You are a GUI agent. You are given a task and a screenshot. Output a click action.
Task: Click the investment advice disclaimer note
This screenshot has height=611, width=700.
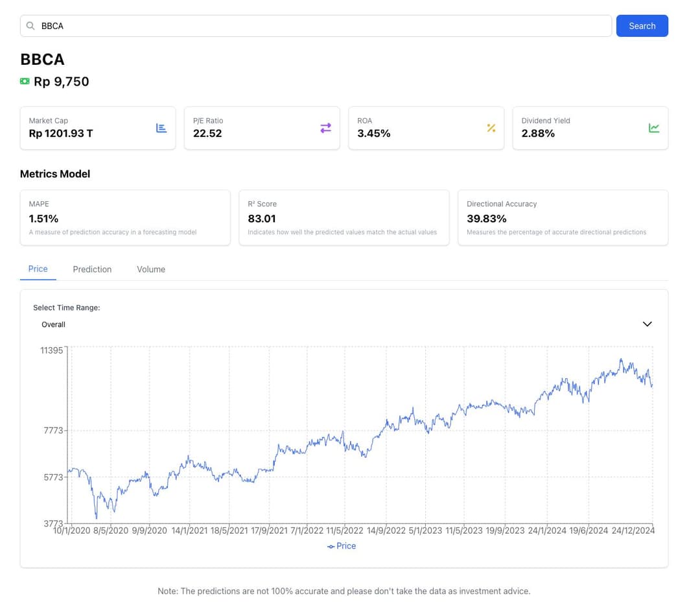[344, 592]
